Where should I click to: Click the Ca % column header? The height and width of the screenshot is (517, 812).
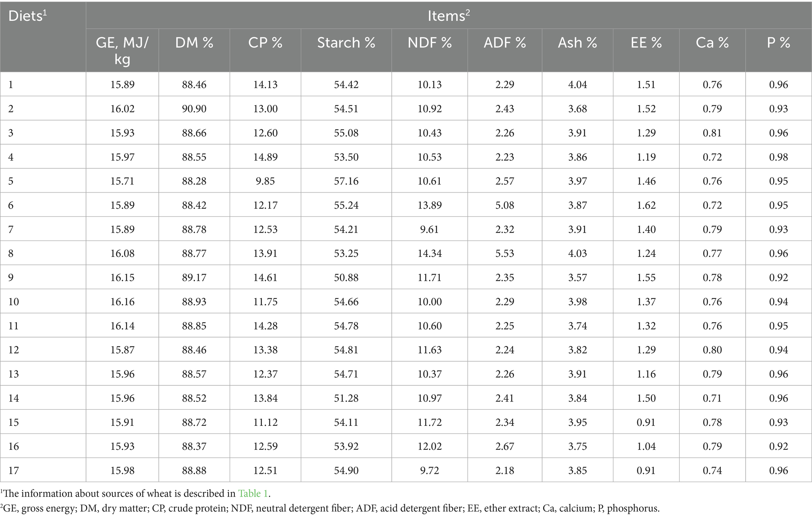point(712,43)
